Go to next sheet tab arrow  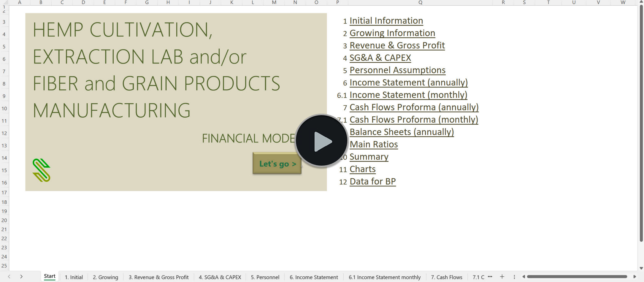(21, 277)
